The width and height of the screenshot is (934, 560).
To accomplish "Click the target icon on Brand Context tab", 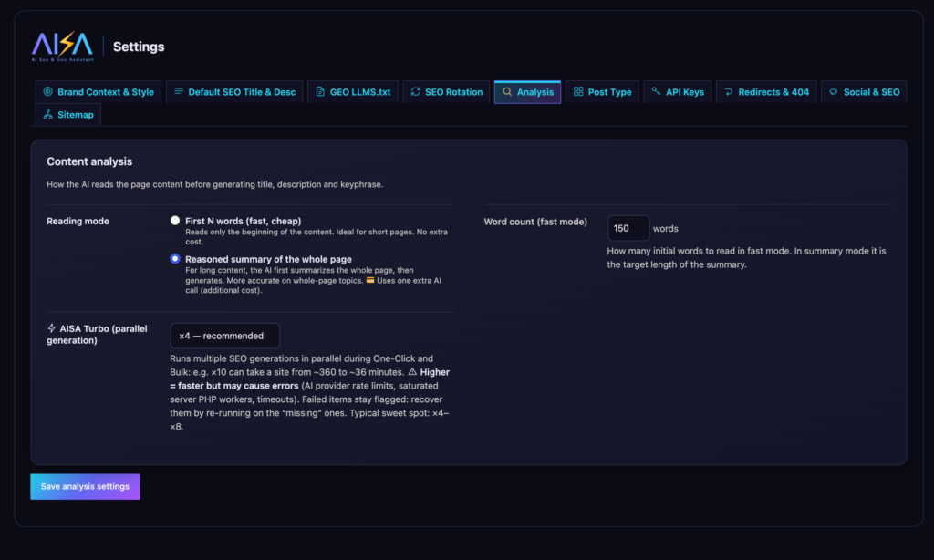I will click(47, 92).
